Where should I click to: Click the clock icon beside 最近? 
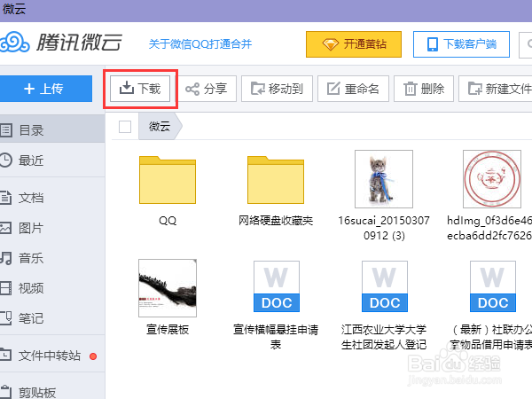pos(5,160)
